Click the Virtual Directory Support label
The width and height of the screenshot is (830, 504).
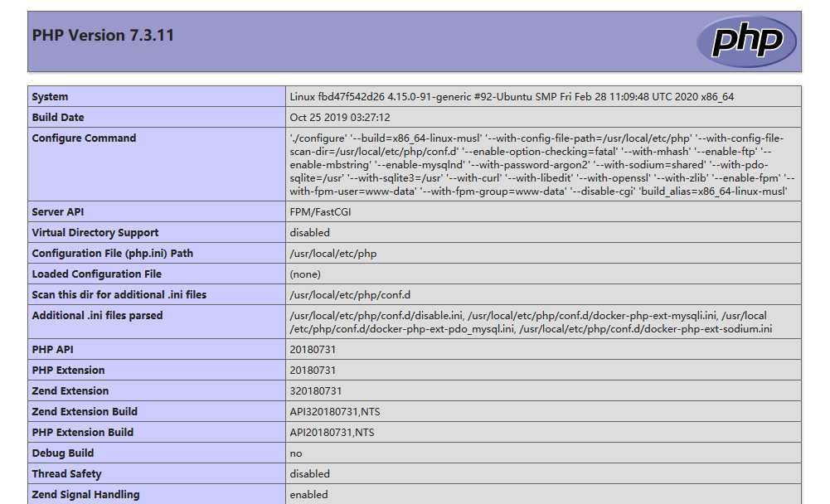pos(95,232)
